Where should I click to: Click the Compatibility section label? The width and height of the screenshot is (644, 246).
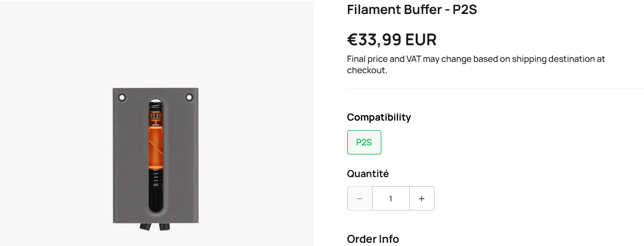click(379, 117)
